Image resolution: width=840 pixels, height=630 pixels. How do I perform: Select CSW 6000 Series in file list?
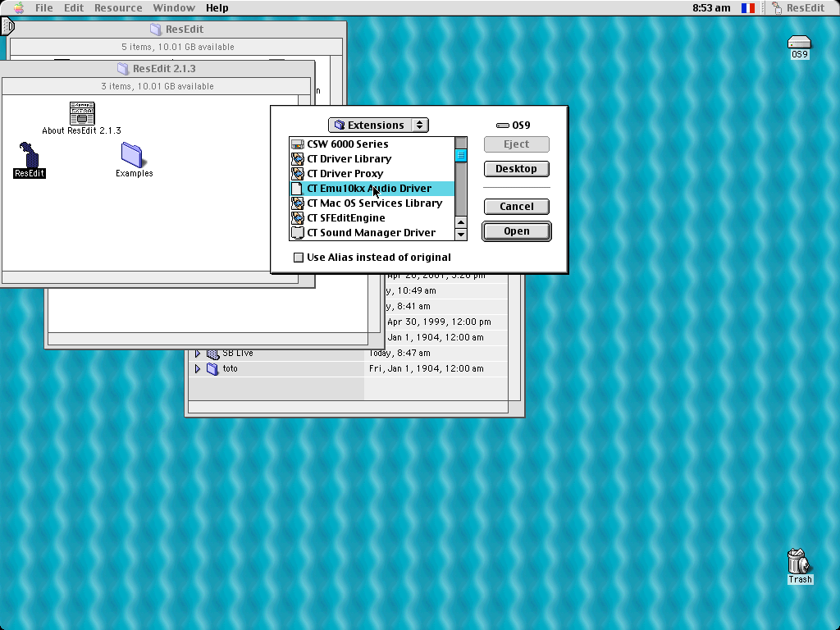pyautogui.click(x=372, y=144)
